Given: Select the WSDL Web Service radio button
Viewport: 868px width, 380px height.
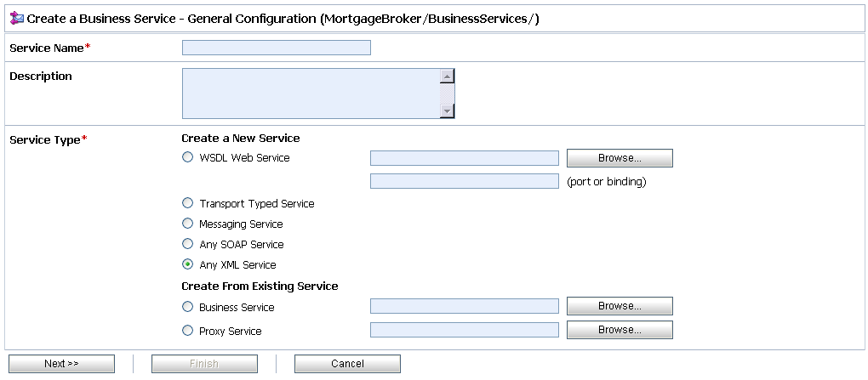Looking at the screenshot, I should click(188, 157).
